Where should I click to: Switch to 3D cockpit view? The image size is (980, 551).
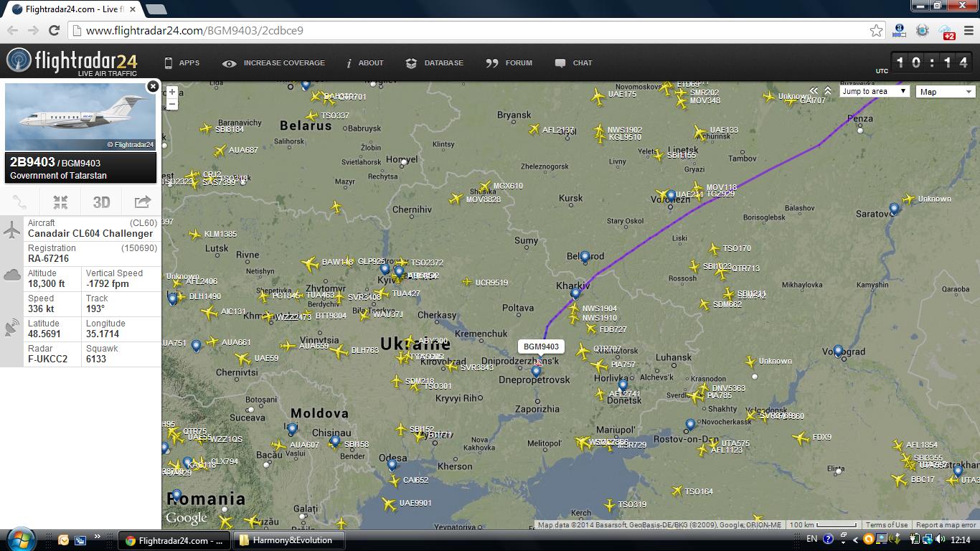point(101,202)
